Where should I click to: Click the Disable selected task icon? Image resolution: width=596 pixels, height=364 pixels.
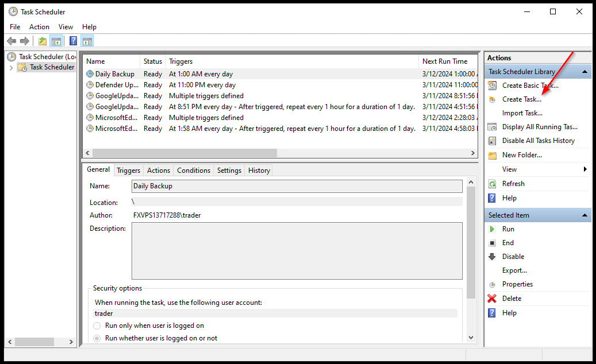coord(492,257)
